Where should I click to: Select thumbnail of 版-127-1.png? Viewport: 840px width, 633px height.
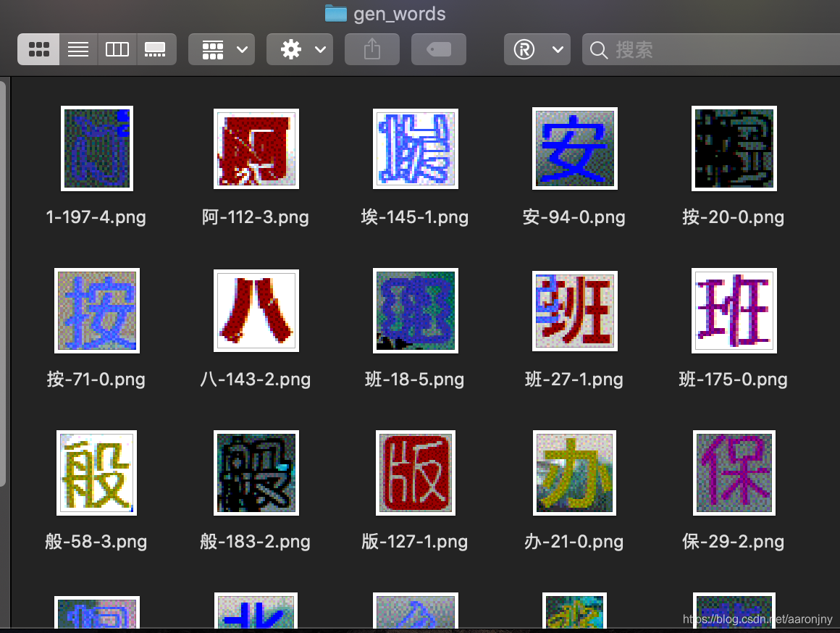pos(416,473)
